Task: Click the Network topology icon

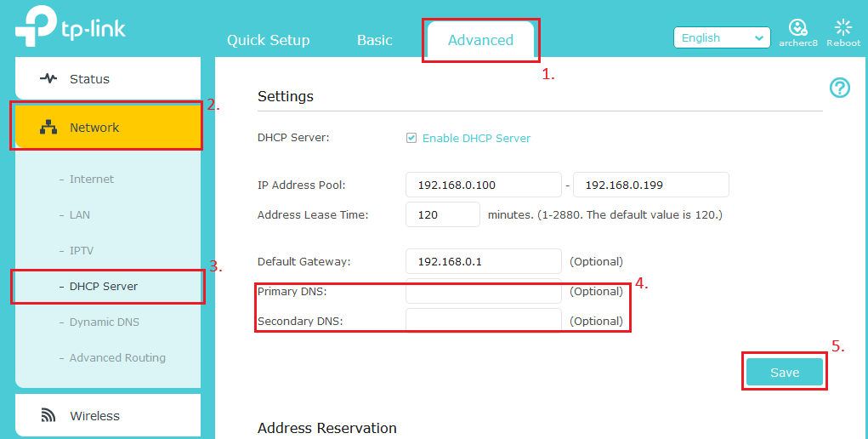Action: pos(48,128)
